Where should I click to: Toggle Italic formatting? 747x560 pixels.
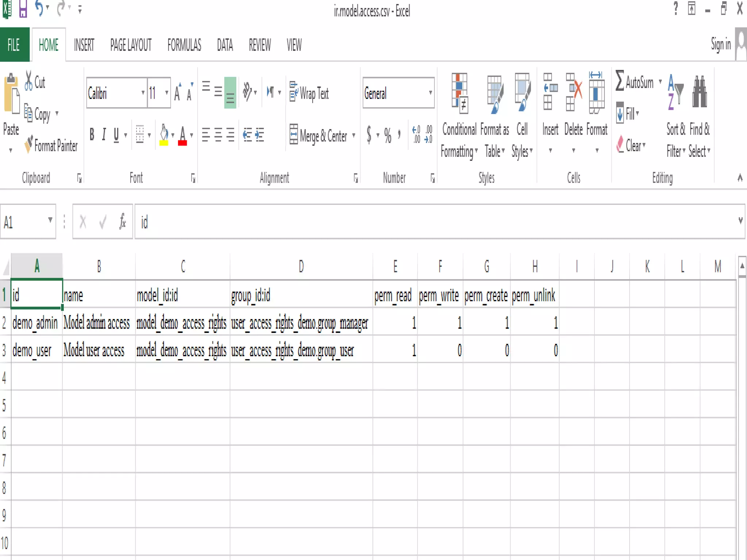click(x=104, y=135)
